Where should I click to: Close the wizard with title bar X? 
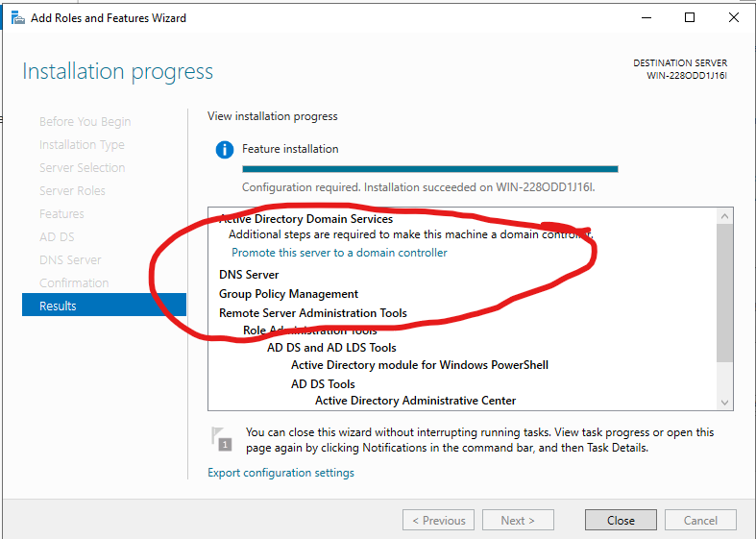[x=733, y=18]
